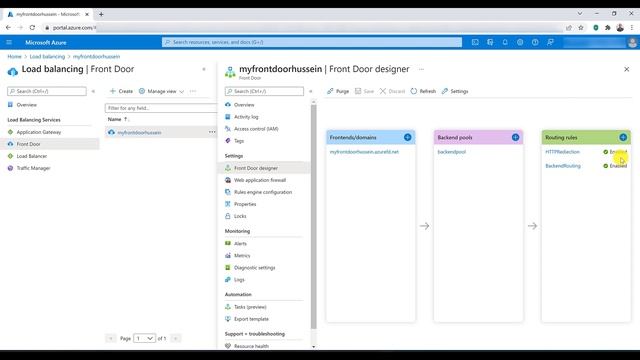Viewport: 640px width, 360px height.
Task: Open Web application firewall
Action: (260, 180)
